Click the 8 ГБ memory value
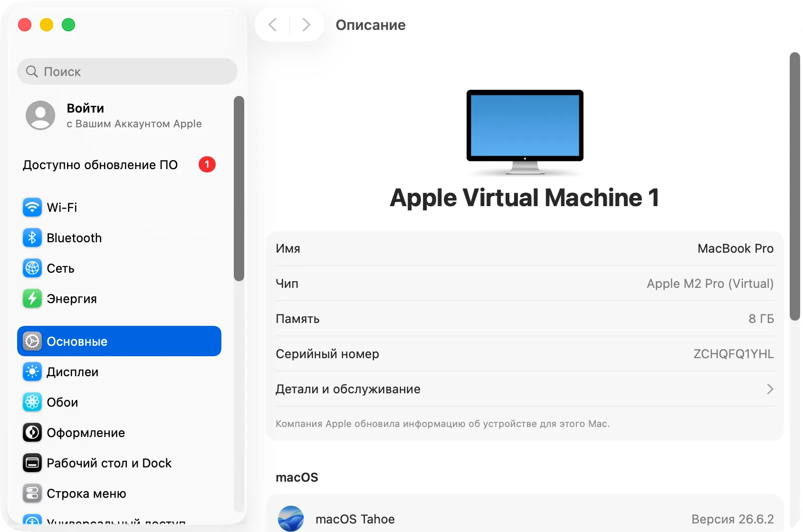Viewport: 803px width, 532px height. (x=761, y=319)
